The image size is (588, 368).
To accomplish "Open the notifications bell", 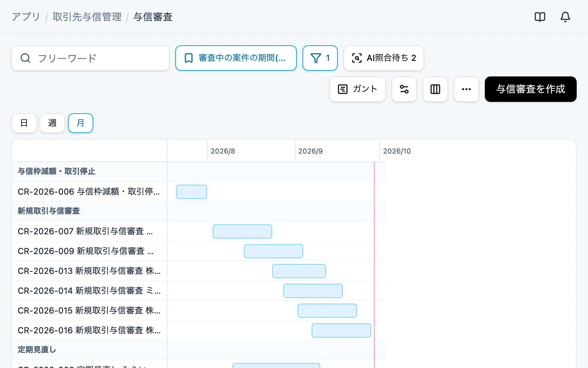I will point(565,17).
